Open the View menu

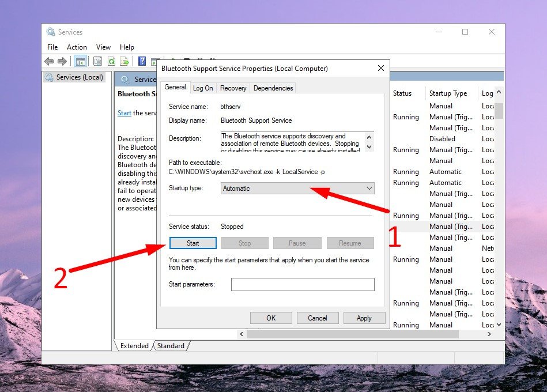click(103, 47)
